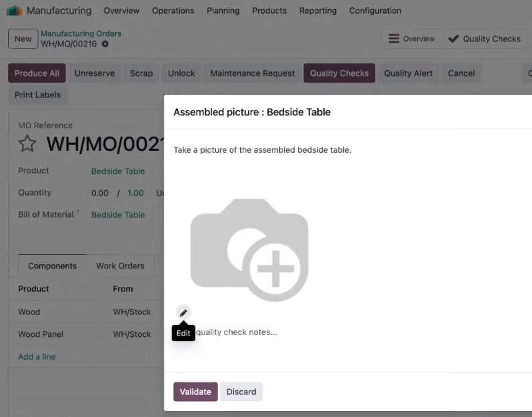Screen dimensions: 532x417
Task: Click the 0.00 produced quantity
Action: (100, 193)
